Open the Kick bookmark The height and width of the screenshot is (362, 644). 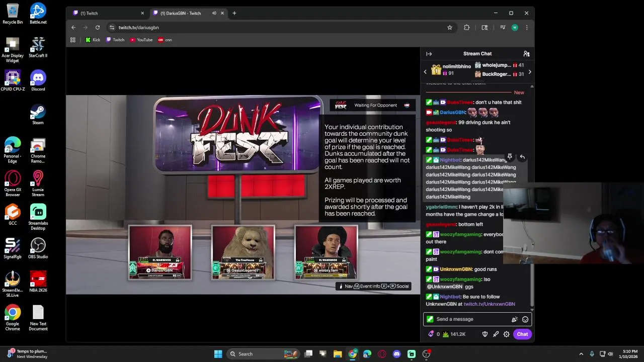pos(93,40)
